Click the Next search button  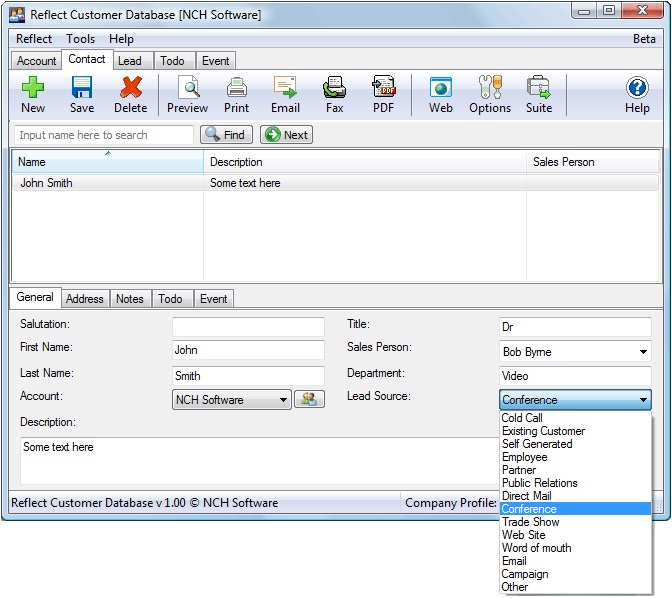(286, 135)
